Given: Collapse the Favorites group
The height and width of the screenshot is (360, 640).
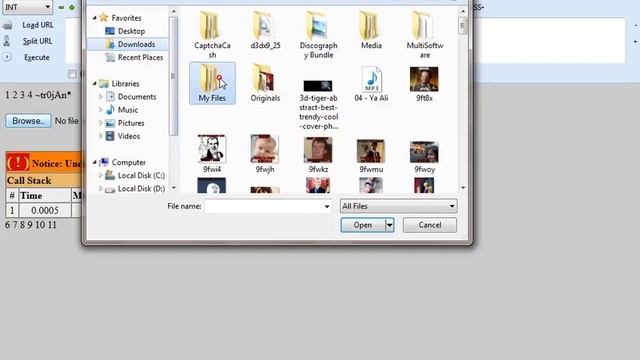Looking at the screenshot, I should tap(94, 18).
